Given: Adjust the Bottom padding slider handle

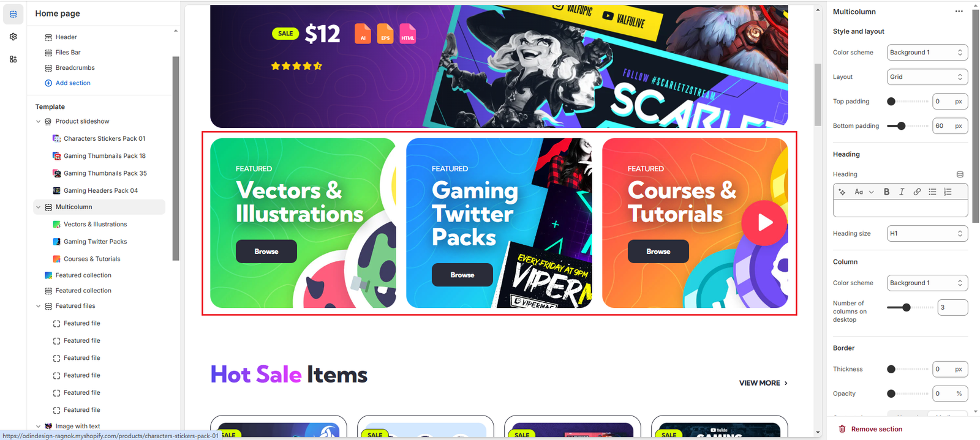Looking at the screenshot, I should pyautogui.click(x=901, y=126).
